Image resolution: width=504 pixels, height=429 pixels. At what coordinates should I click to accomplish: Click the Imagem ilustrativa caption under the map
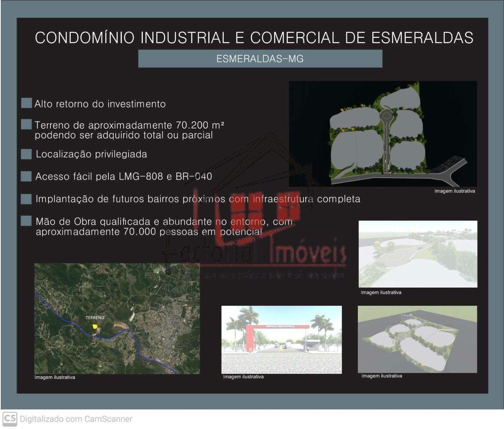(x=55, y=377)
